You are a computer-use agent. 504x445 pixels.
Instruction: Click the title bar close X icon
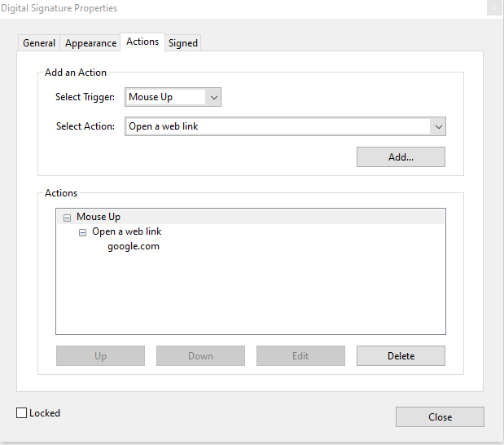pos(494,7)
